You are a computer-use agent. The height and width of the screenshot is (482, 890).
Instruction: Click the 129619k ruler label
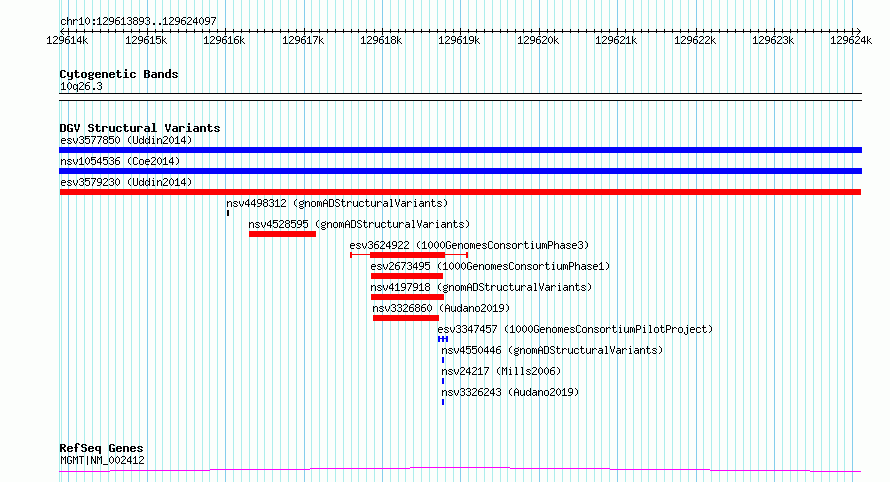(460, 40)
